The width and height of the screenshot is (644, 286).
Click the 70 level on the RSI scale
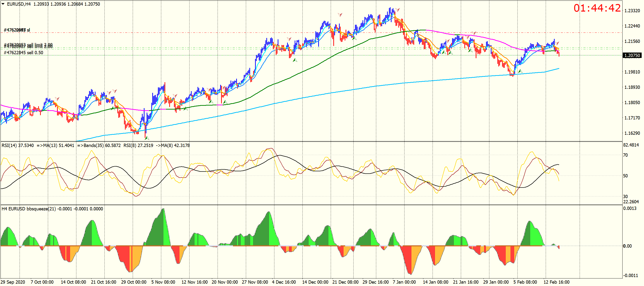coord(625,155)
